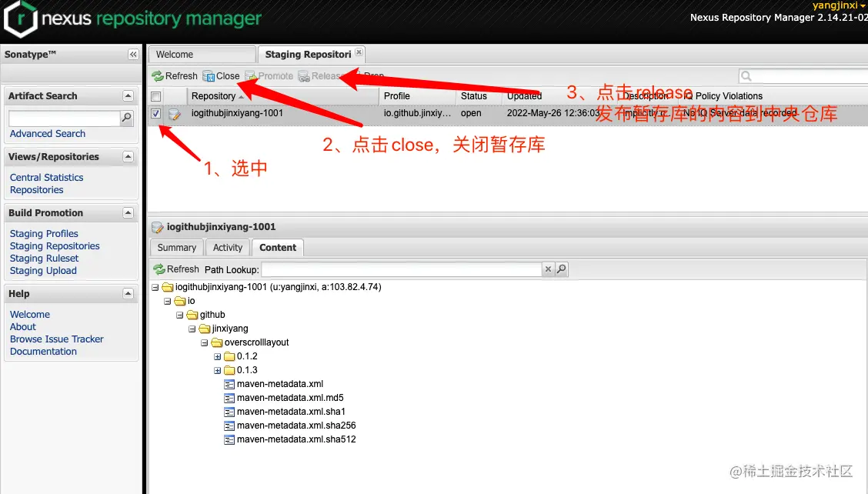
Task: Click the overscrolllayout folder icon
Action: [x=217, y=342]
